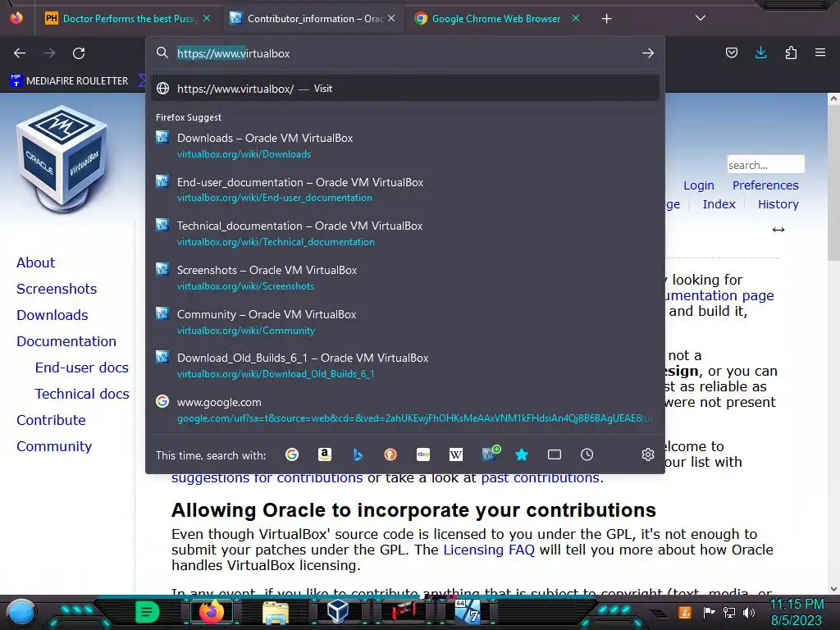The image size is (840, 630).
Task: Open the Firefox application menu
Action: click(820, 52)
